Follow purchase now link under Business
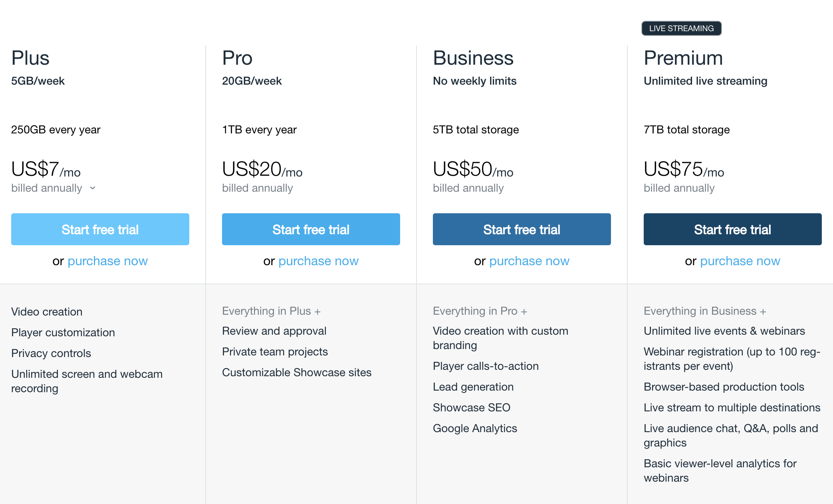This screenshot has height=504, width=833. coord(530,261)
